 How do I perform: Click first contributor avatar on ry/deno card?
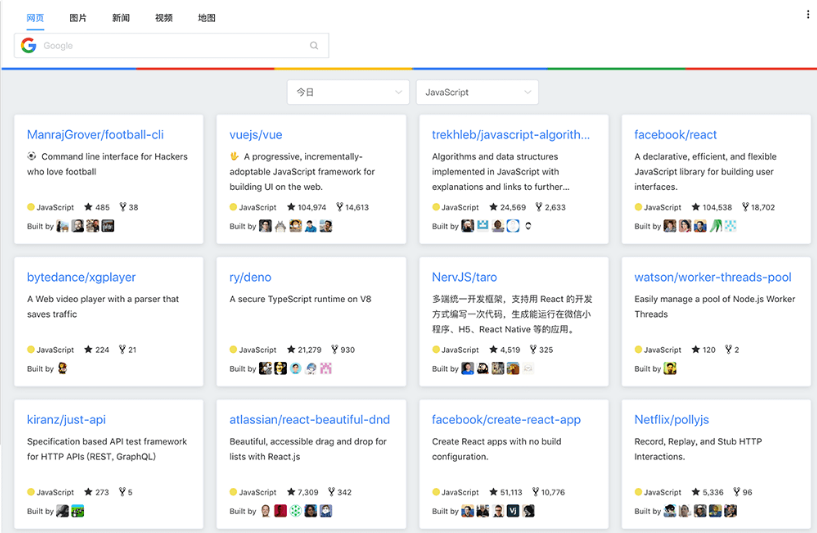pos(265,368)
